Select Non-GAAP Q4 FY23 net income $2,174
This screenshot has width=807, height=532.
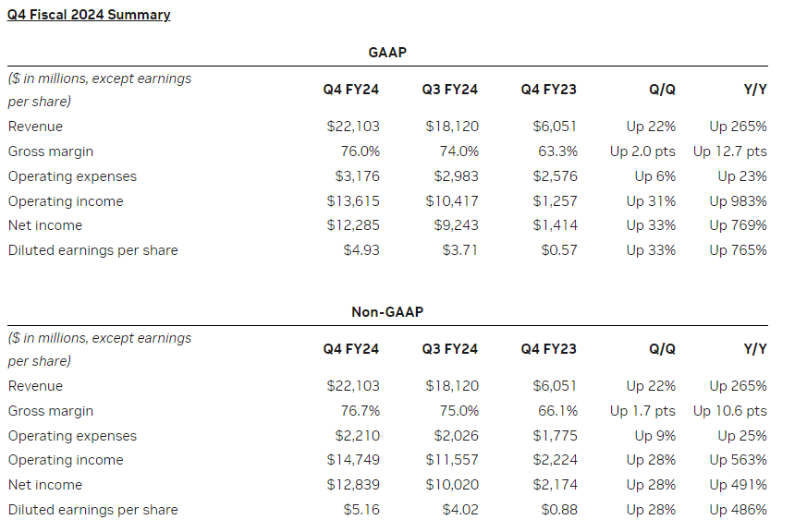point(555,485)
